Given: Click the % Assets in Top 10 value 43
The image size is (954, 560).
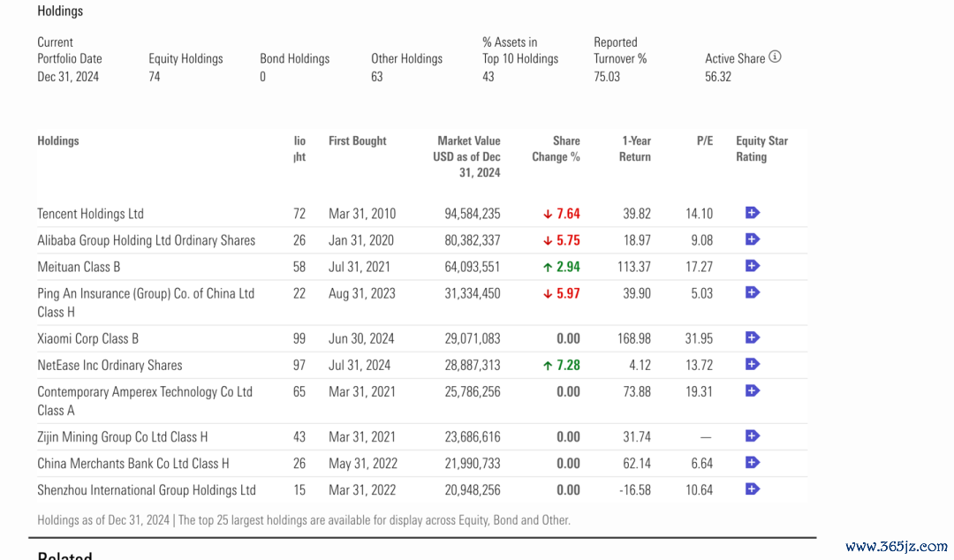Looking at the screenshot, I should click(x=488, y=77).
